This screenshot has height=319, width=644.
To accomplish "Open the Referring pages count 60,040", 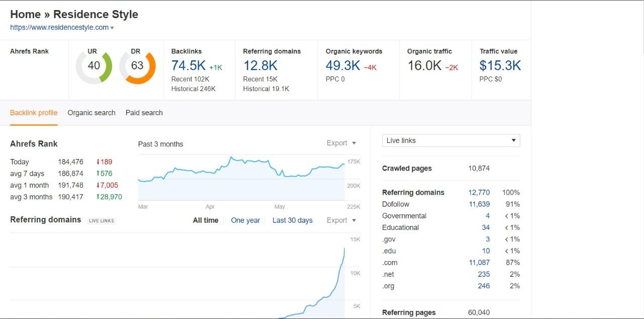I will coord(478,312).
